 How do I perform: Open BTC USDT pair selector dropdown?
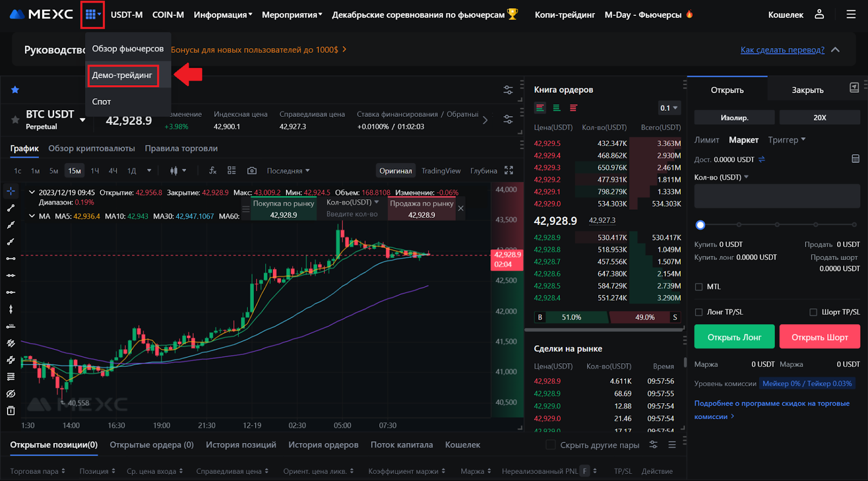coord(82,120)
